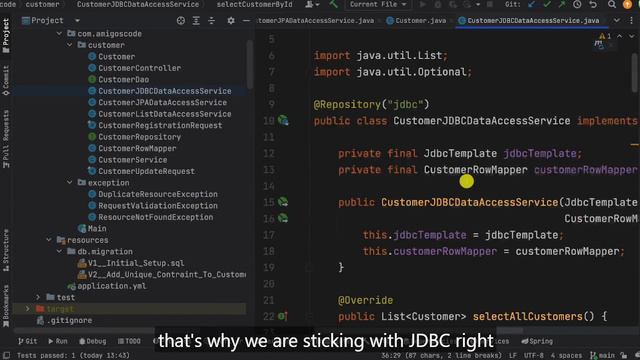Screen dimensions: 640x360
Task: Click 4 spaces indent setting
Action: (x=566, y=356)
